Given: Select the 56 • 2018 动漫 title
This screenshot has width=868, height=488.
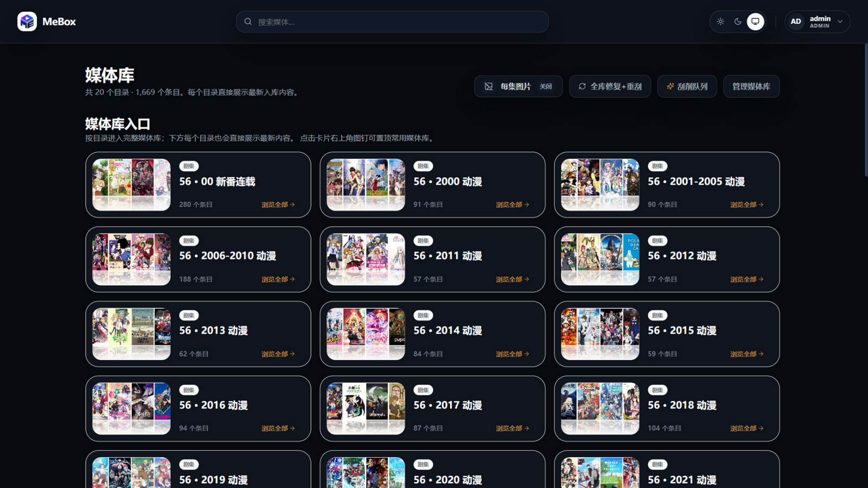Looking at the screenshot, I should tap(682, 405).
